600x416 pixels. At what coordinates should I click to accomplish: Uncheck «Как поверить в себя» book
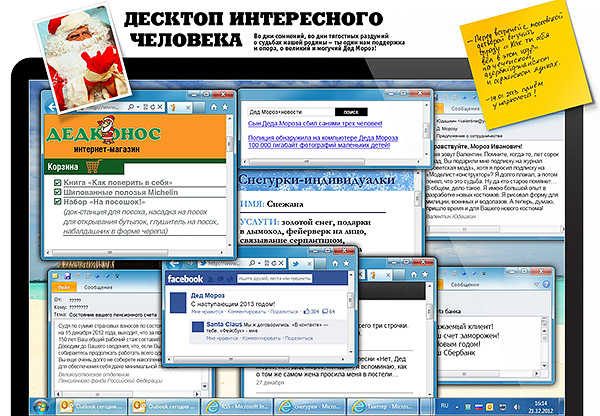pos(58,183)
